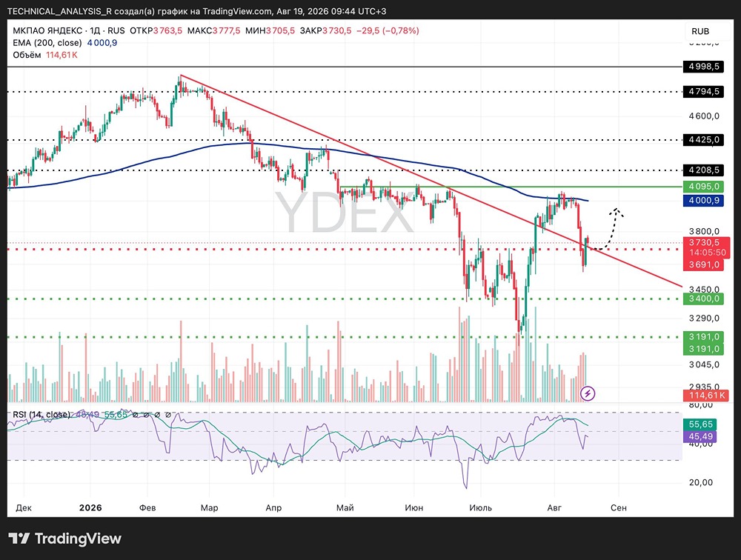The image size is (741, 560).
Task: Click the Дек label on time axis
Action: coord(24,507)
